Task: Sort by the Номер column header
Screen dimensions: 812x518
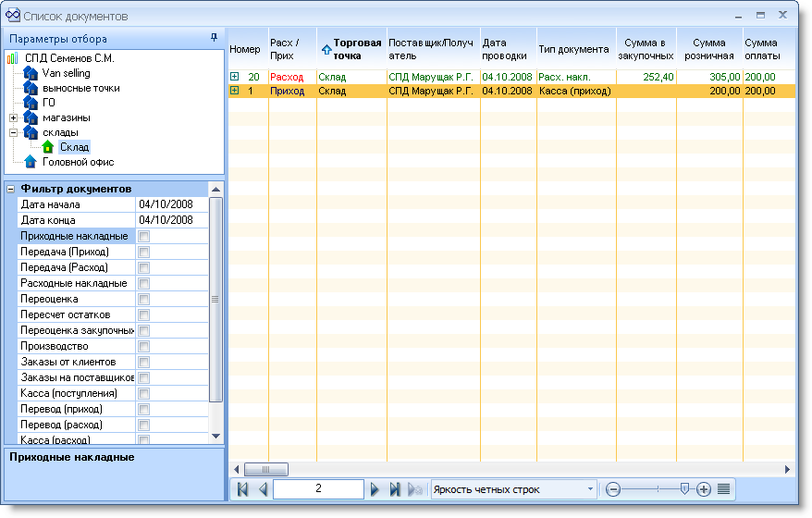Action: tap(248, 49)
